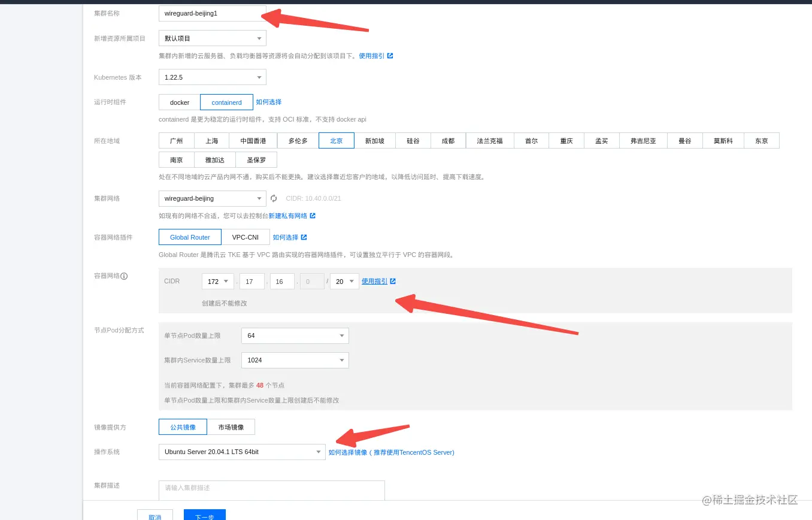Select the 孟买 region
The image size is (812, 520).
tap(602, 141)
